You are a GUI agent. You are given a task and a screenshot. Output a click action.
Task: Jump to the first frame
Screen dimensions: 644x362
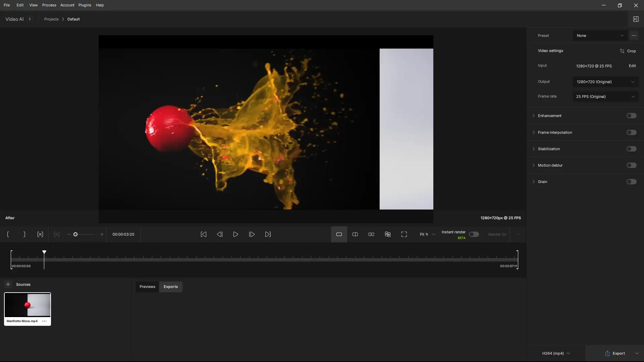(204, 234)
